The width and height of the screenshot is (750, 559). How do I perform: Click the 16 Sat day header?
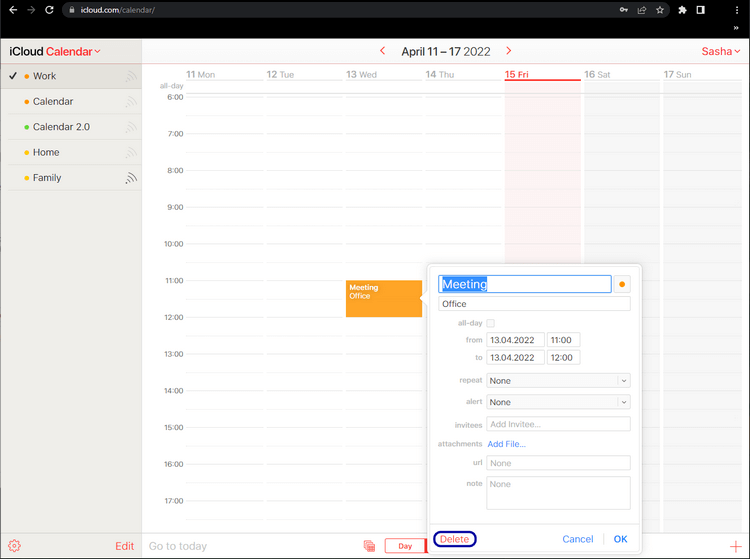[x=597, y=75]
